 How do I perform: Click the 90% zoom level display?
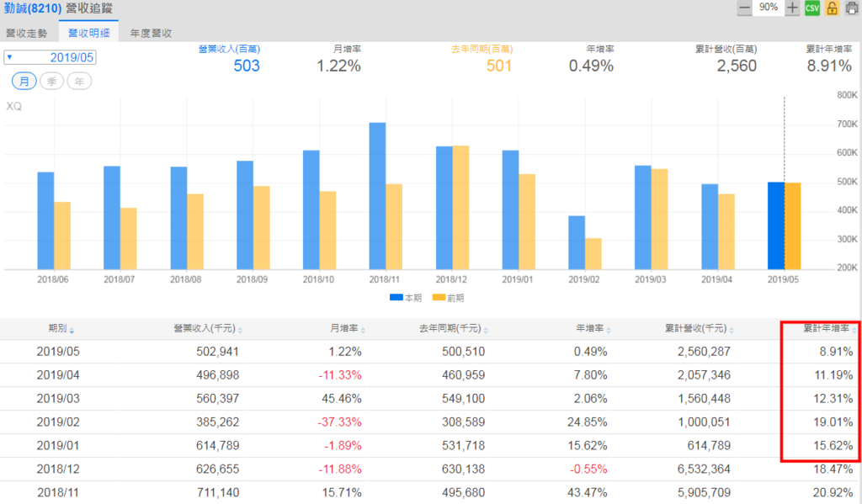769,8
